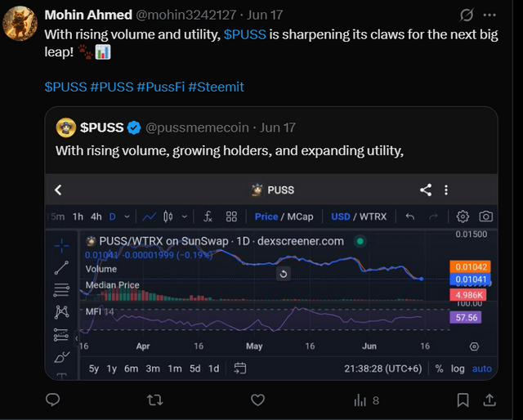Expand the timeframe dropdown next to D

(127, 217)
